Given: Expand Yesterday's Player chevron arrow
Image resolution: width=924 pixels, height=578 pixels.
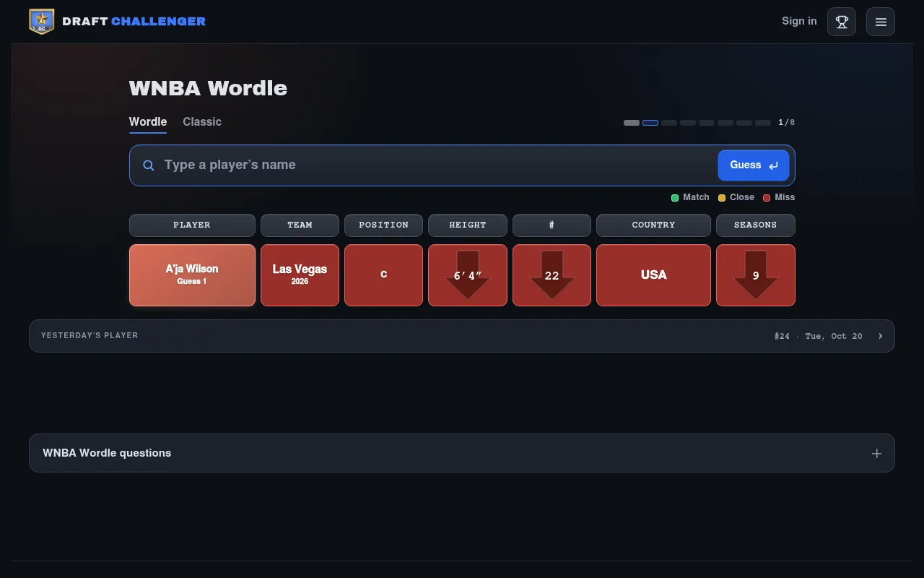Looking at the screenshot, I should pos(881,336).
